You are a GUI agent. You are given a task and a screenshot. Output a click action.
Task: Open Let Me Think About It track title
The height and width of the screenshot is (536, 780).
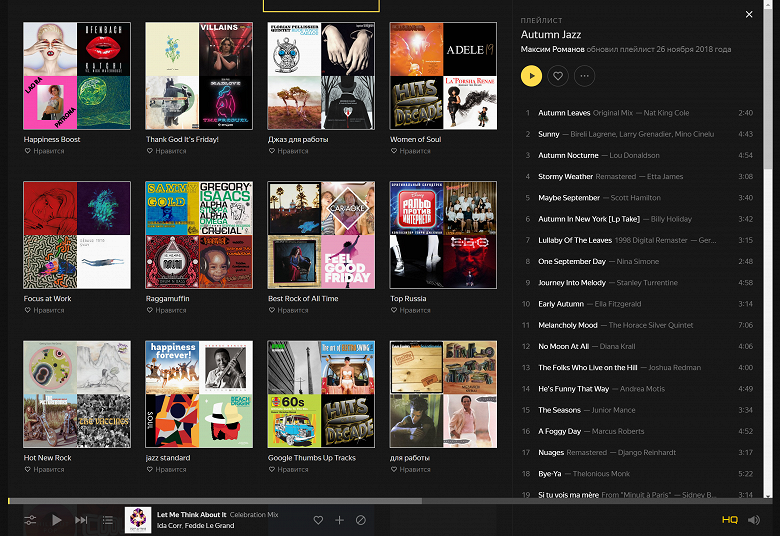[x=192, y=515]
